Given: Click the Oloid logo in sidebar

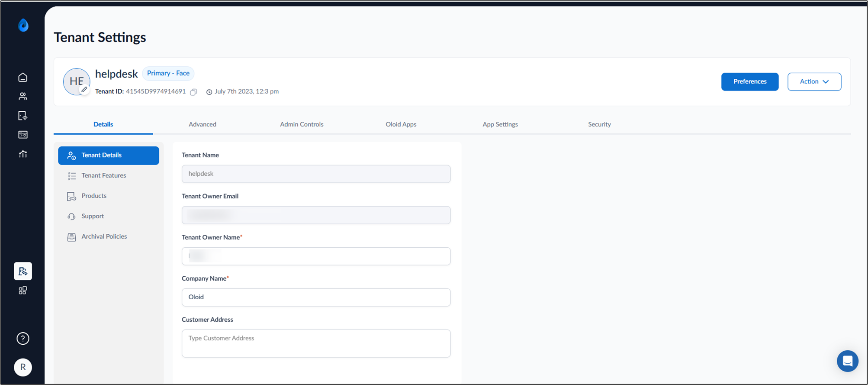Looking at the screenshot, I should coord(23,26).
